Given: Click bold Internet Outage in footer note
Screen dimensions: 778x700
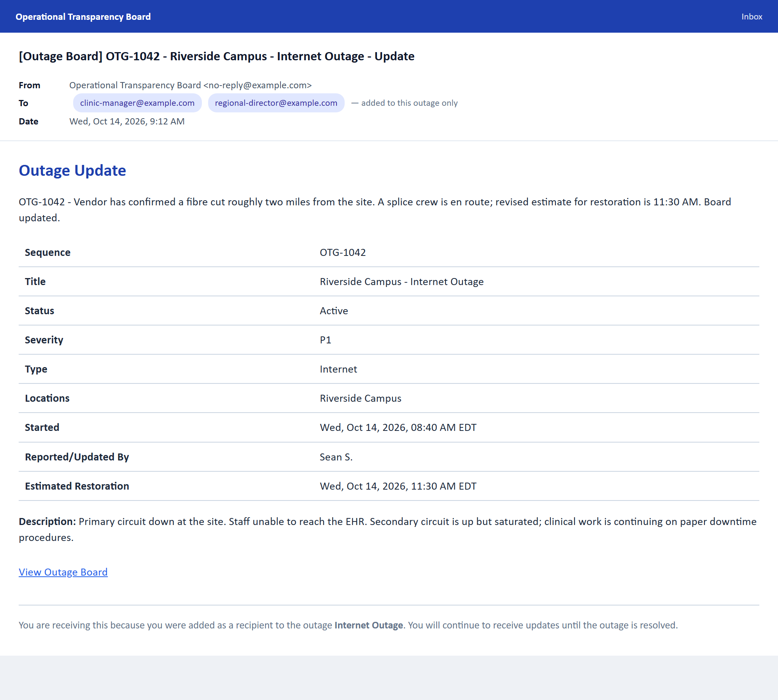Looking at the screenshot, I should pyautogui.click(x=368, y=625).
